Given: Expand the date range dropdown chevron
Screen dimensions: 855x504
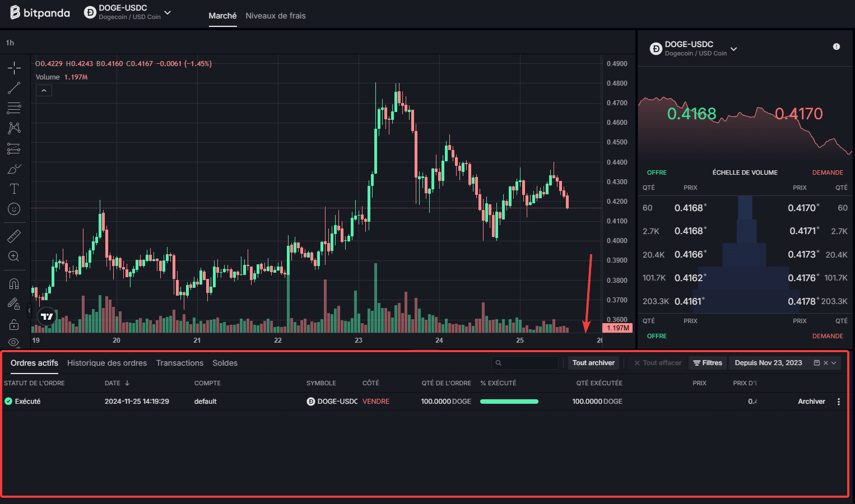Looking at the screenshot, I should click(834, 363).
